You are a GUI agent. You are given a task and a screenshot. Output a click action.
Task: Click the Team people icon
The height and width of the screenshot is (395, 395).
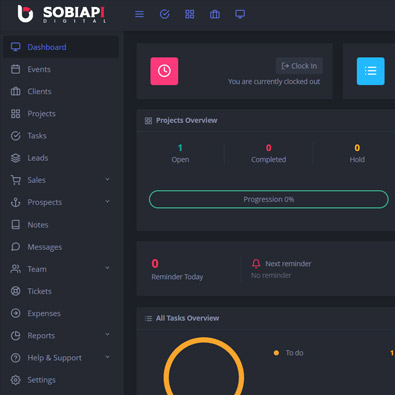pyautogui.click(x=16, y=269)
